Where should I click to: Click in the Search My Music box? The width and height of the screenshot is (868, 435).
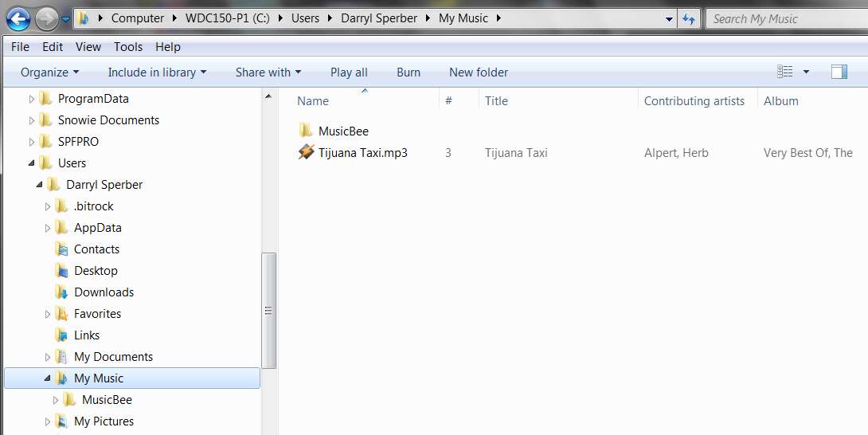click(x=786, y=19)
